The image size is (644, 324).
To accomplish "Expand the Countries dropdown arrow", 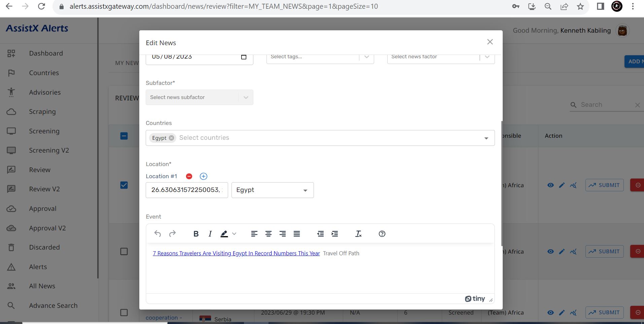I will click(486, 138).
